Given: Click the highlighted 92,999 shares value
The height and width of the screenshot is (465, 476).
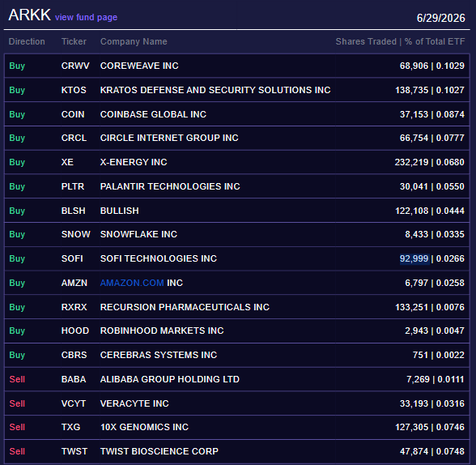Looking at the screenshot, I should [414, 258].
